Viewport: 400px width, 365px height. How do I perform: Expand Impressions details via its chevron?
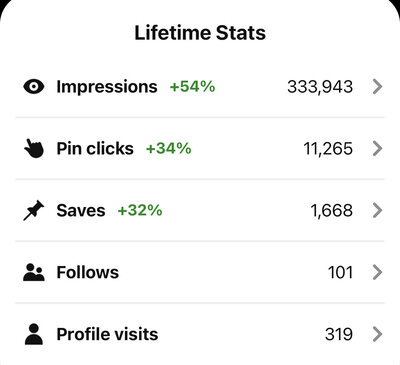coord(377,87)
